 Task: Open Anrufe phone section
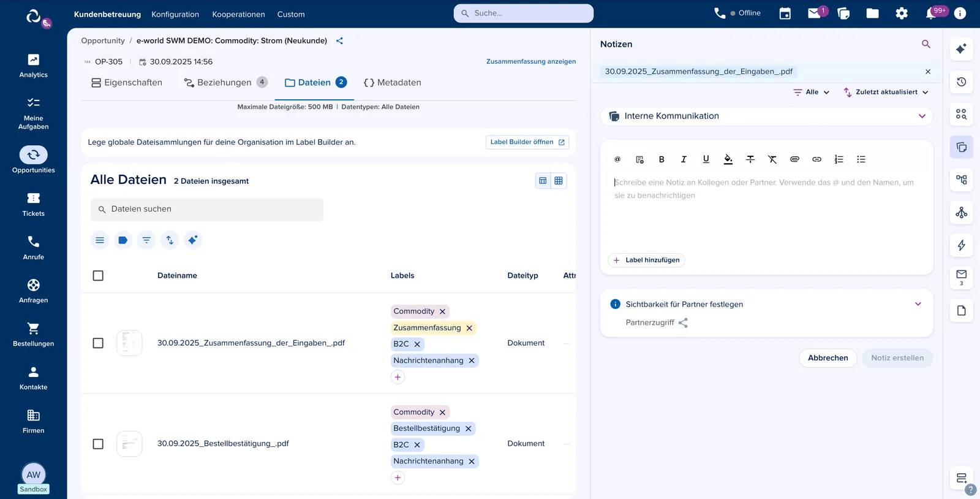click(x=33, y=248)
